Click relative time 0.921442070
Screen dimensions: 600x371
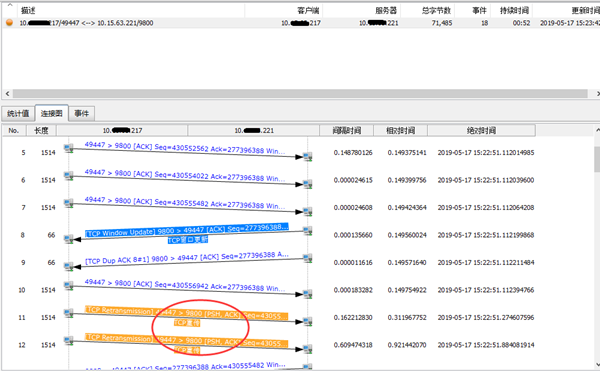coord(407,345)
